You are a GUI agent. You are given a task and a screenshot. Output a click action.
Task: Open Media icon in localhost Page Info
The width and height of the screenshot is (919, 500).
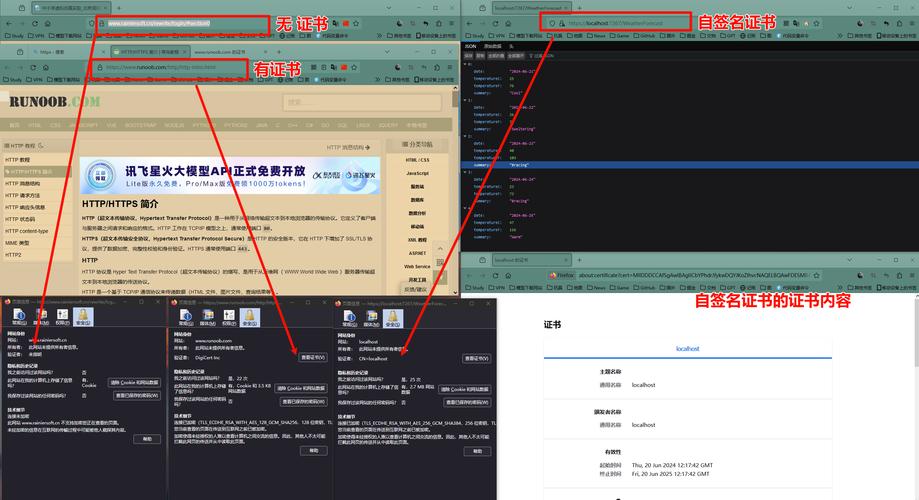coord(371,318)
